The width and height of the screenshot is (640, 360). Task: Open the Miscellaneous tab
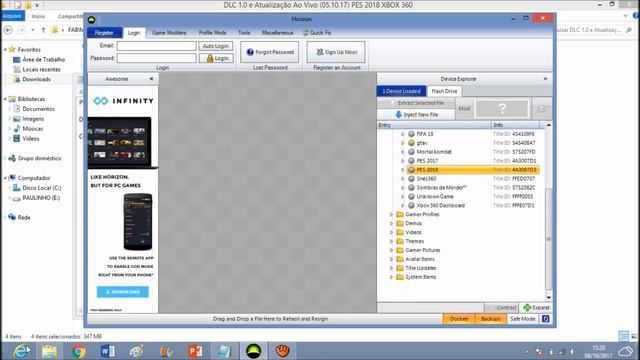coord(278,33)
